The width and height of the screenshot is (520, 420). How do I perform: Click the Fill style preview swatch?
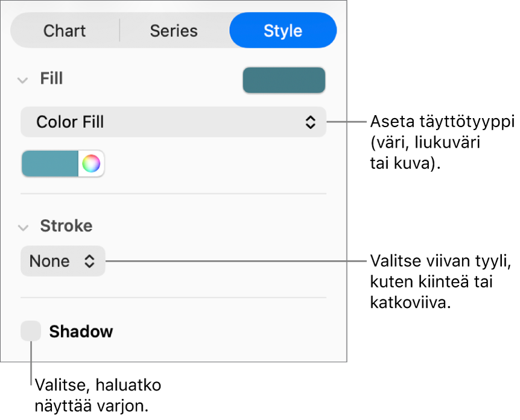[284, 80]
